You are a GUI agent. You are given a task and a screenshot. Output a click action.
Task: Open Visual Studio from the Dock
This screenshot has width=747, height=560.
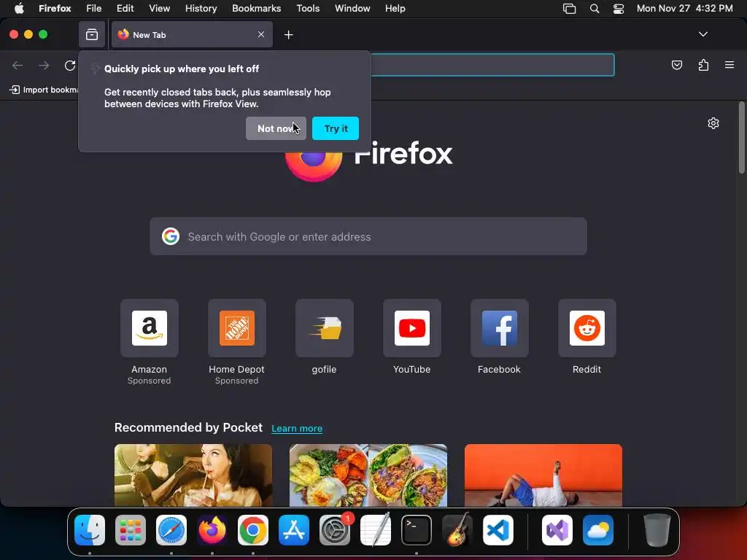(557, 530)
